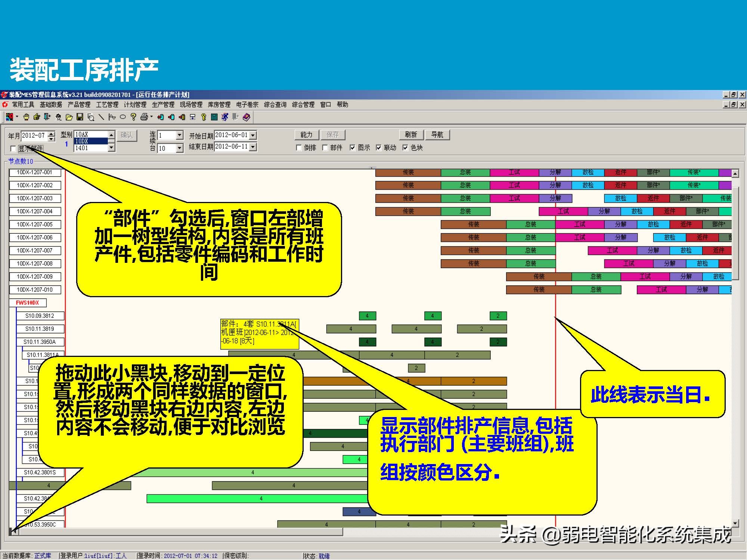The width and height of the screenshot is (747, 560).
Task: Click the 刷新 button
Action: coord(411,135)
